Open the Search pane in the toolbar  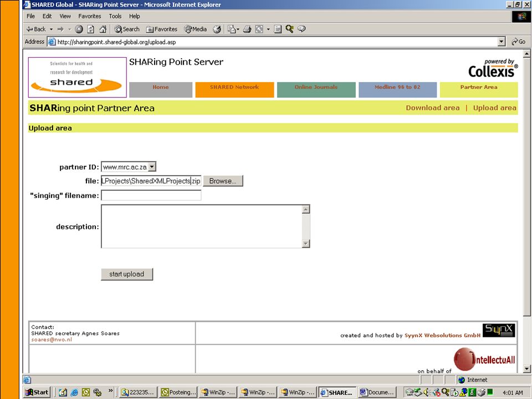(127, 29)
